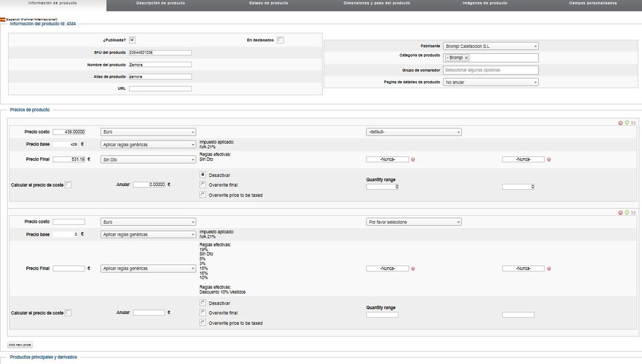The height and width of the screenshot is (364, 642).
Task: Select Overwrite final radio in second price block
Action: (203, 313)
